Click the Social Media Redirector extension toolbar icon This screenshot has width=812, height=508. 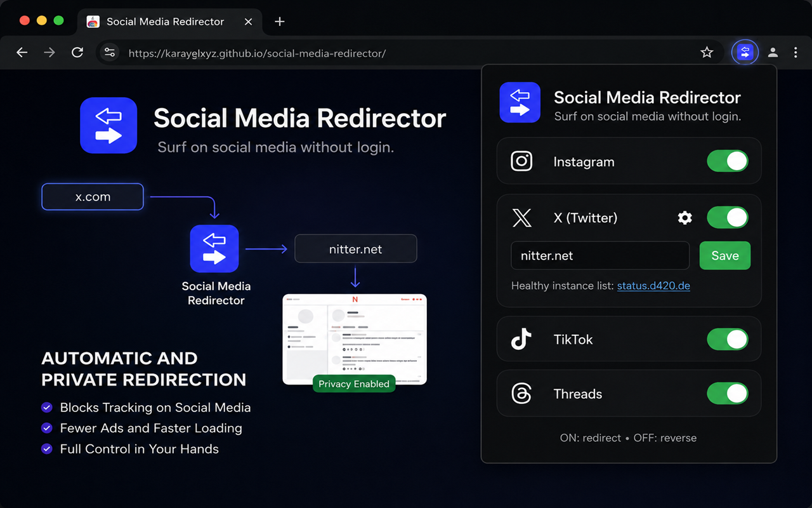pos(745,53)
